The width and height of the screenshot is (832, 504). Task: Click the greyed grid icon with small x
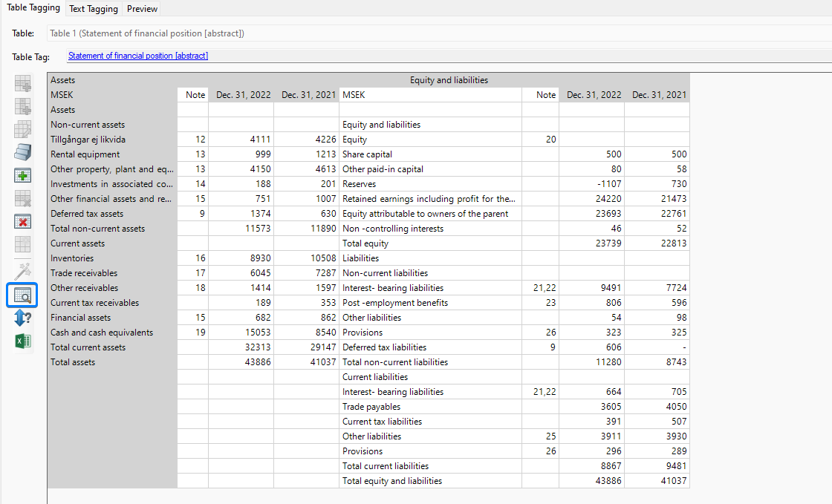click(x=23, y=199)
